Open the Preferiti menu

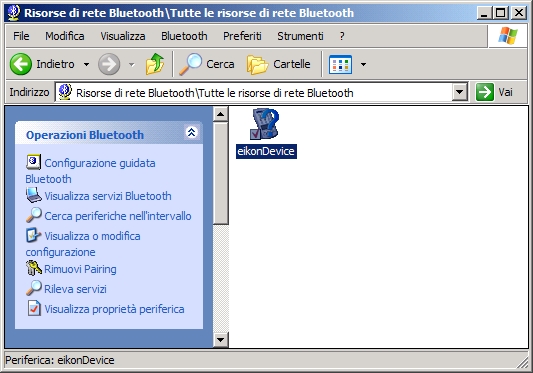(242, 36)
